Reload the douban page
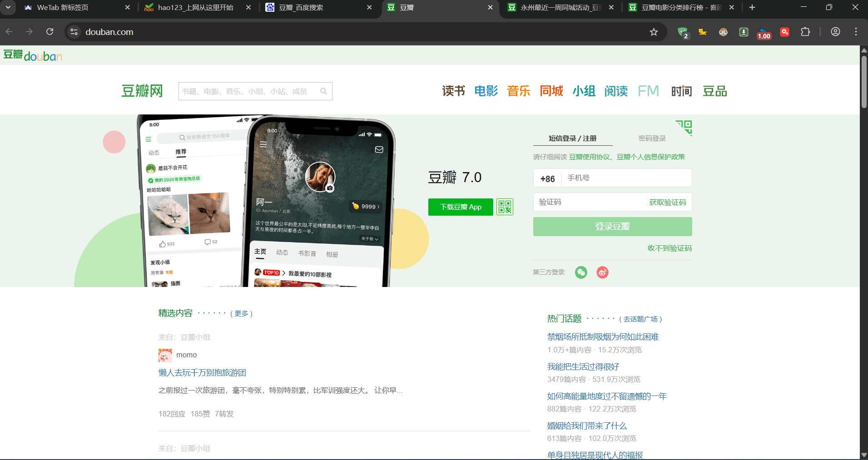This screenshot has width=868, height=460. click(x=50, y=32)
